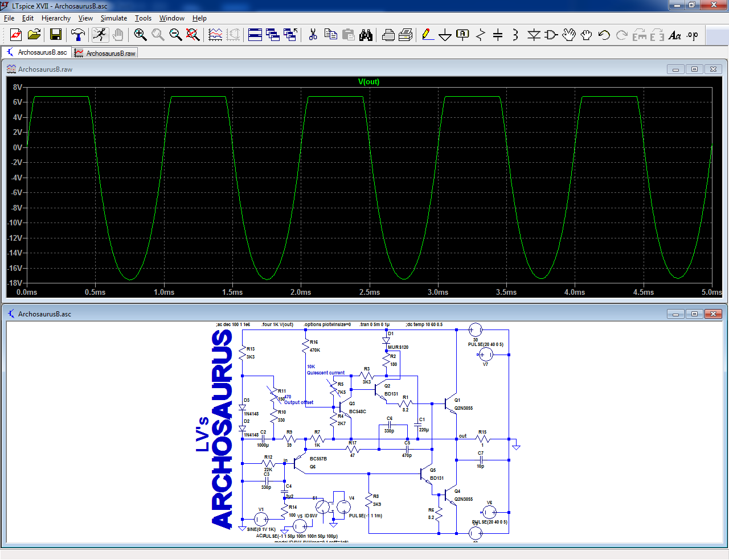Maximize the ArchosaurusB.raw plot pane
Viewport: 729px width, 560px height.
click(694, 69)
